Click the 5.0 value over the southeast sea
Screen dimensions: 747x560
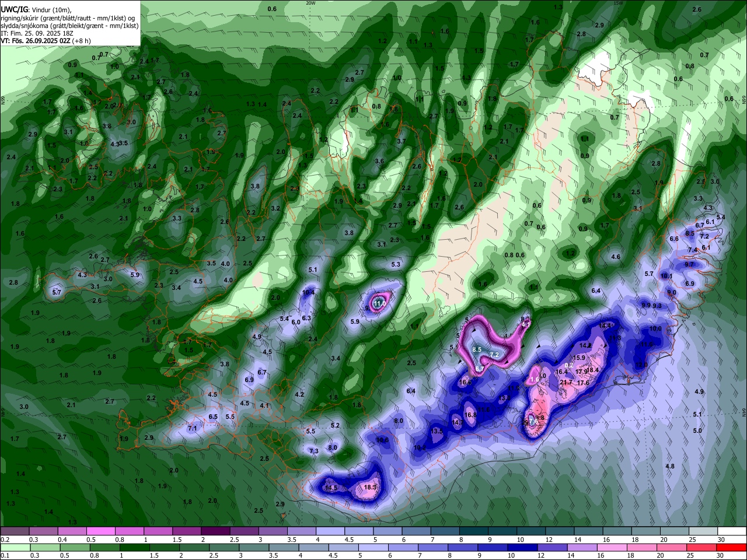697,431
